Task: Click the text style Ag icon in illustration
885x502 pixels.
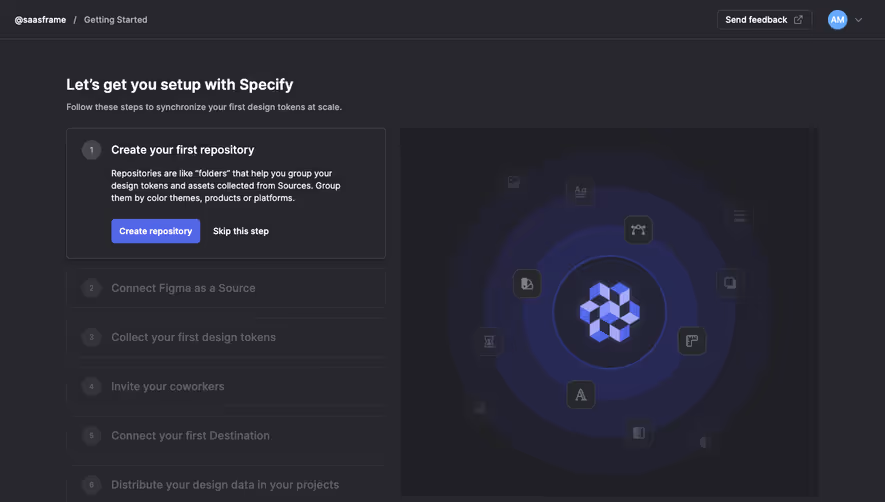Action: (580, 191)
